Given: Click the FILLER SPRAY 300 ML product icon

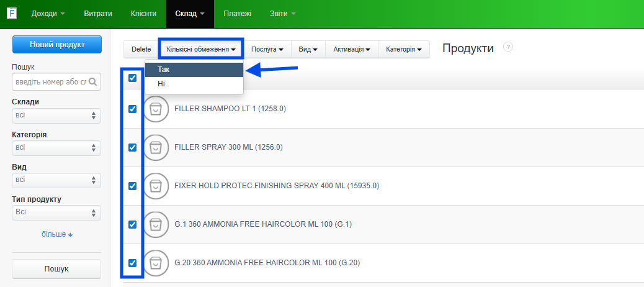Looking at the screenshot, I should pyautogui.click(x=156, y=148).
